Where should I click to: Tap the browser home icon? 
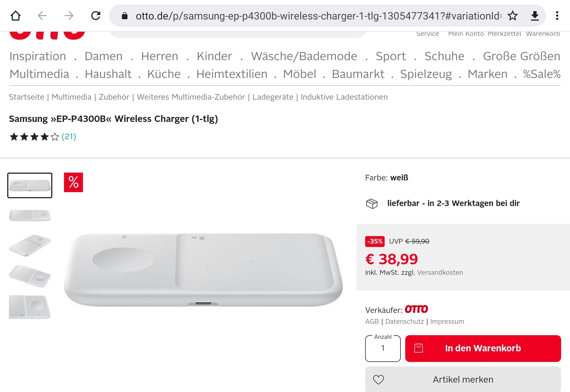tap(16, 16)
